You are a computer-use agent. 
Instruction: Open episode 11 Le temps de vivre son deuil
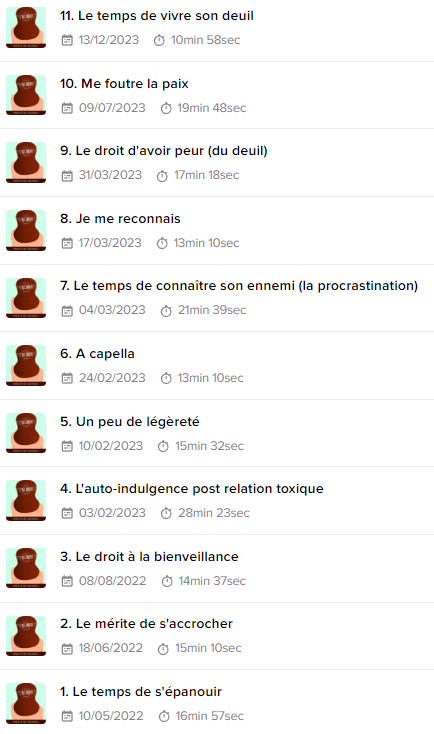156,16
